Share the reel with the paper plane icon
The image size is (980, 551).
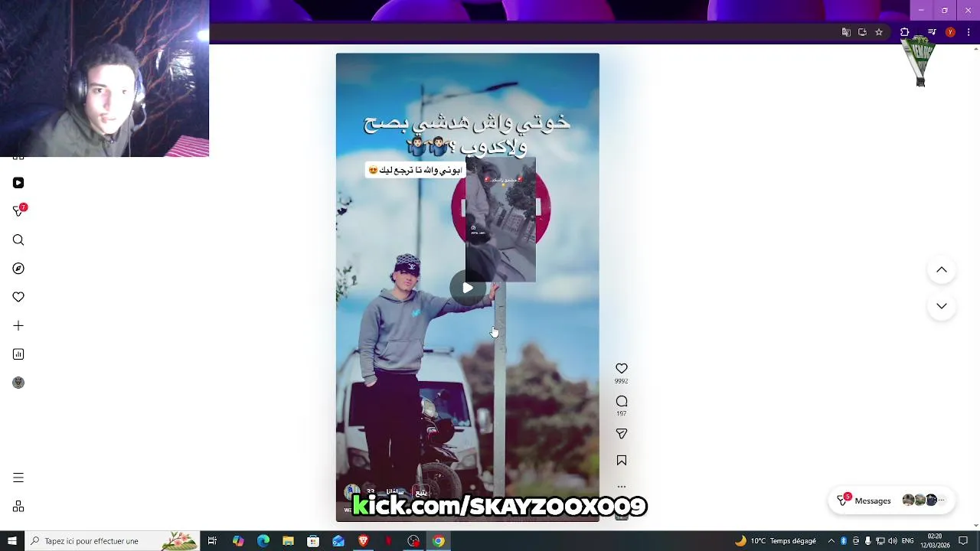[622, 434]
